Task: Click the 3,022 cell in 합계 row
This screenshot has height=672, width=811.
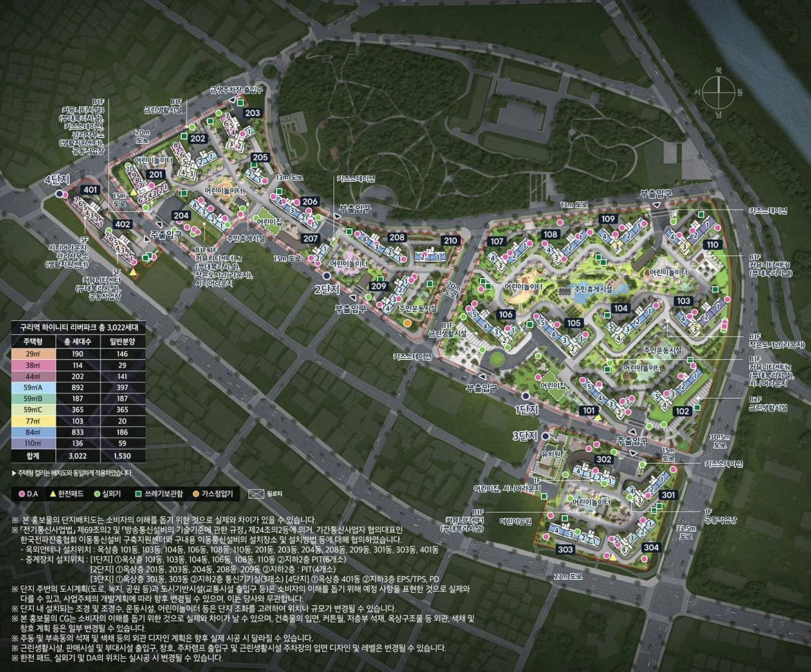Action: [77, 456]
